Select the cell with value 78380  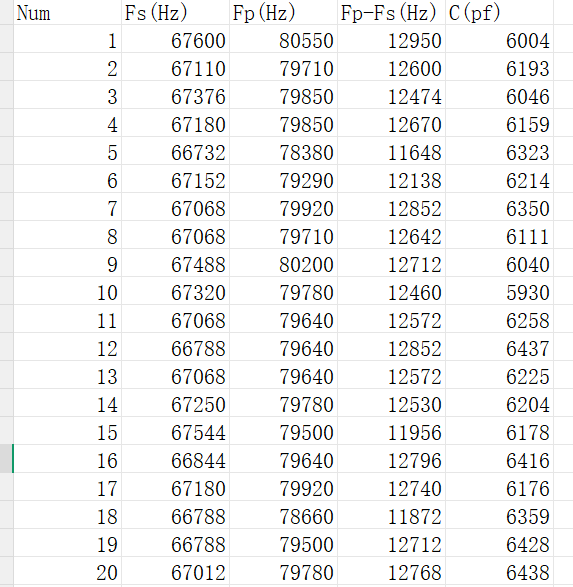(x=283, y=151)
